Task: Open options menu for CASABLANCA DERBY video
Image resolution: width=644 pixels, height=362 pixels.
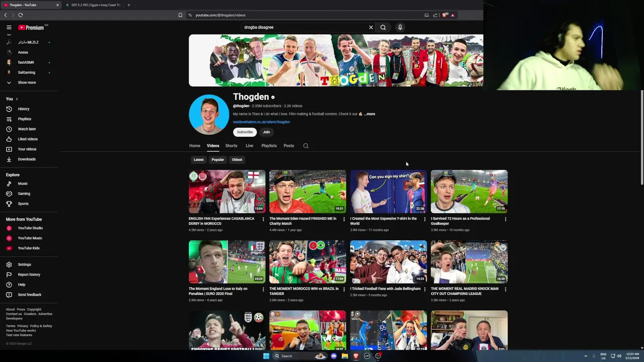Action: (263, 219)
